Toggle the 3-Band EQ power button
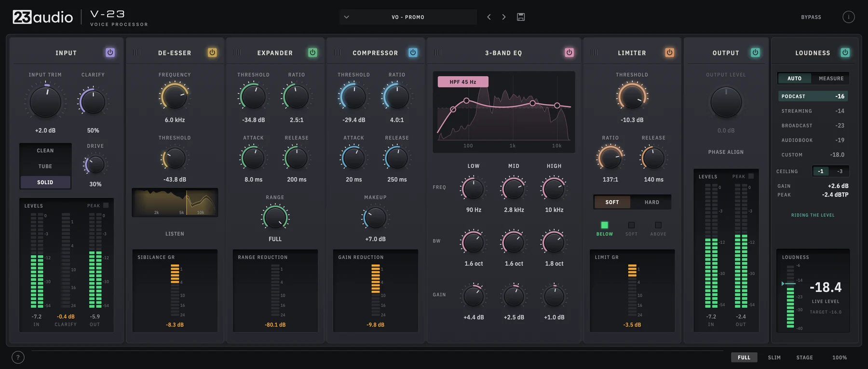Screen dimensions: 868x369 pos(570,53)
